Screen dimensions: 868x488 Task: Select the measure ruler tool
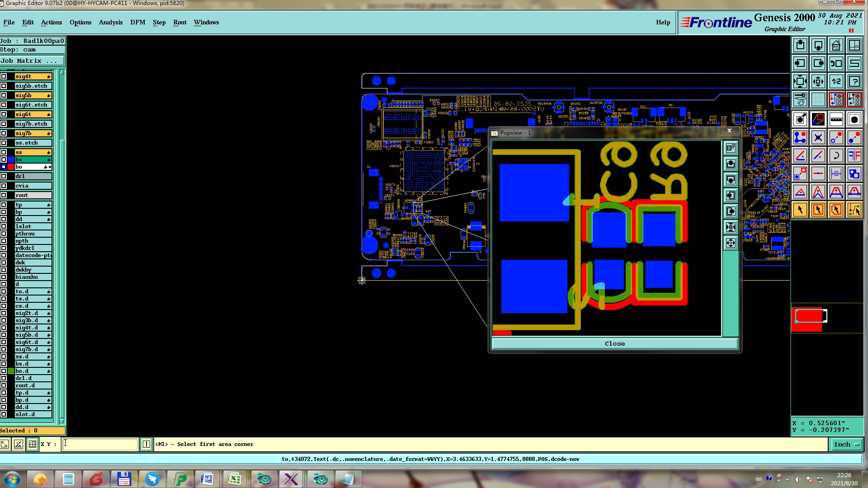click(x=836, y=120)
